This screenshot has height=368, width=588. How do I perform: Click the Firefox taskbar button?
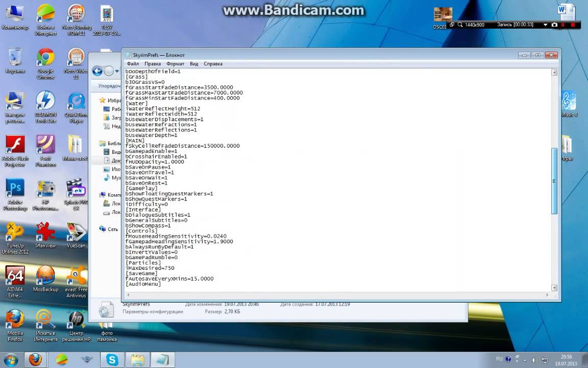pos(35,360)
